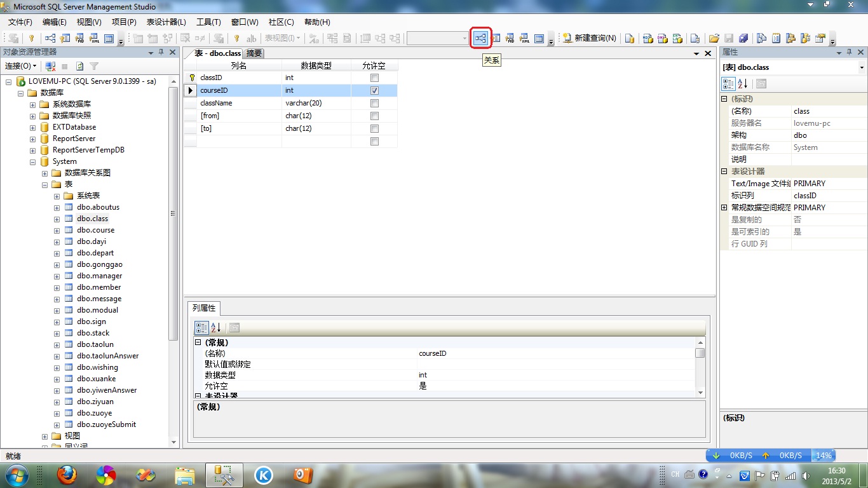
Task: Click the Alphabetical sort icon in 属性 panel
Action: (743, 83)
